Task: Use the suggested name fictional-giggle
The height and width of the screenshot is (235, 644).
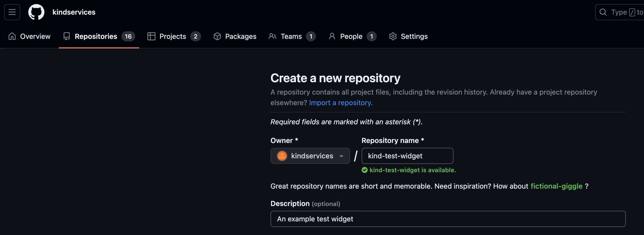Action: [x=556, y=186]
